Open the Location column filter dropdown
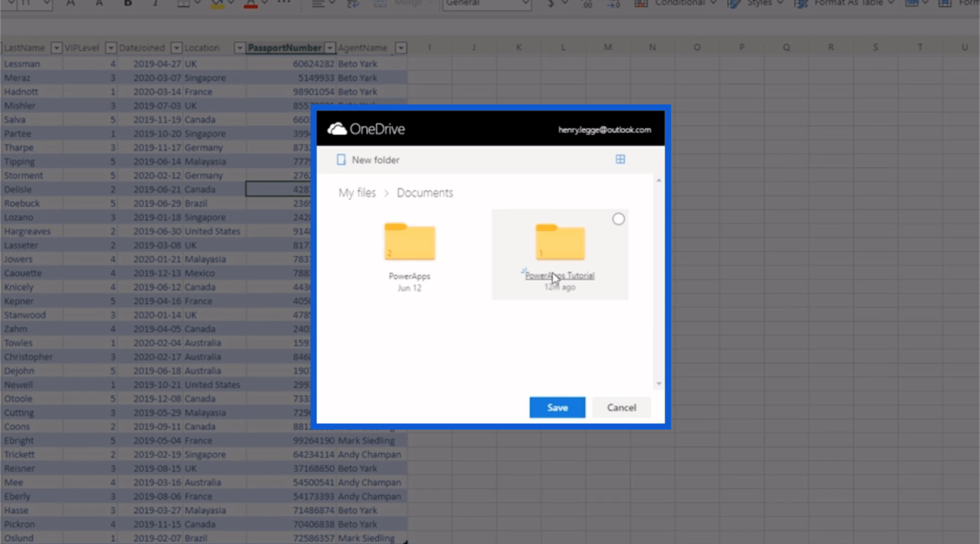 tap(239, 48)
